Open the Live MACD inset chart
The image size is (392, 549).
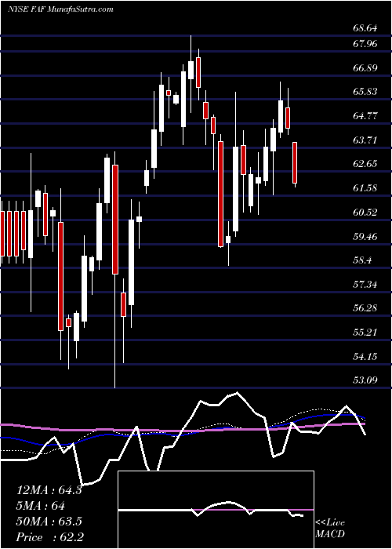click(216, 510)
